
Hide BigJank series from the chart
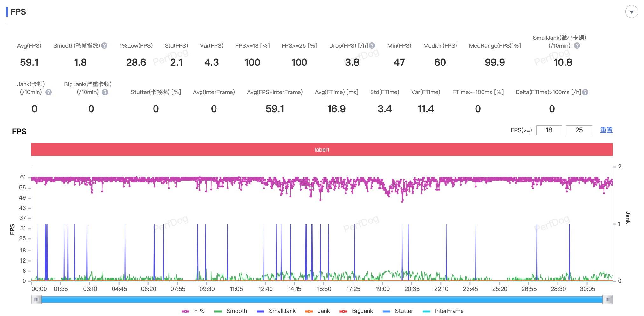(356, 311)
